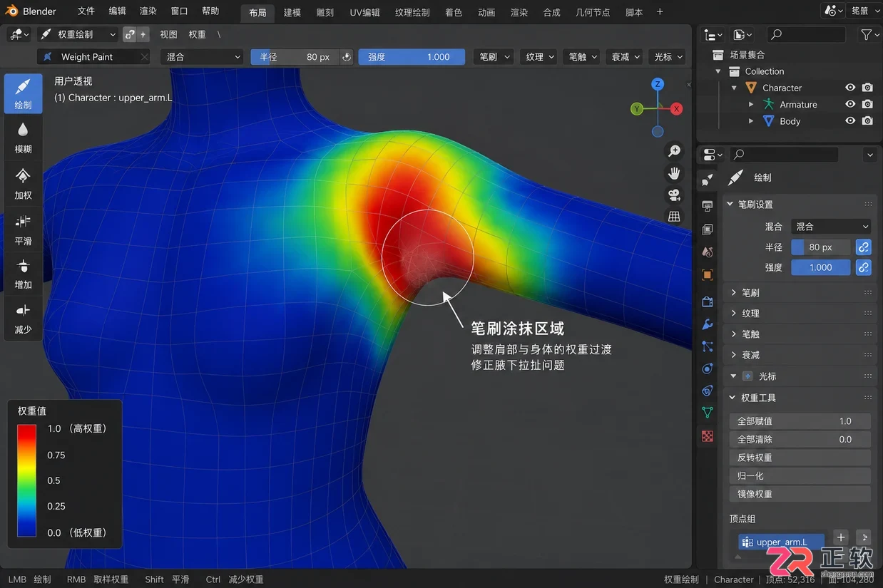Viewport: 883px width, 588px height.
Task: Switch to the UV编辑 workspace tab
Action: pos(364,12)
